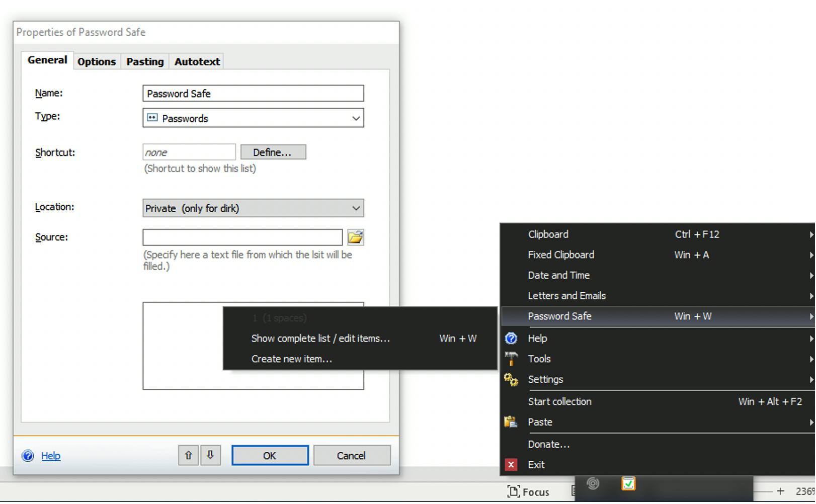Click the Define... shortcut button
Viewport: 816px width, 504px height.
(273, 152)
